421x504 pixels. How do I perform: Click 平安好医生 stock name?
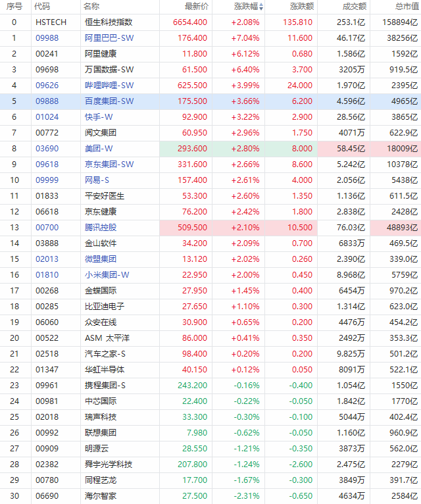[105, 196]
